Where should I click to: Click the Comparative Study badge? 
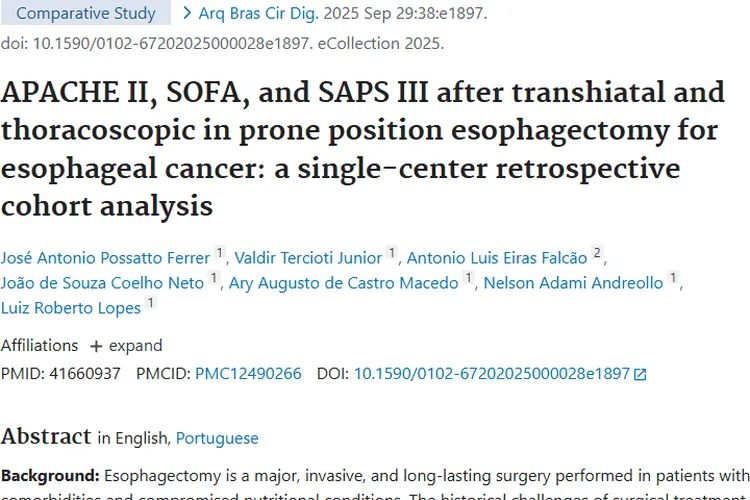tap(86, 13)
